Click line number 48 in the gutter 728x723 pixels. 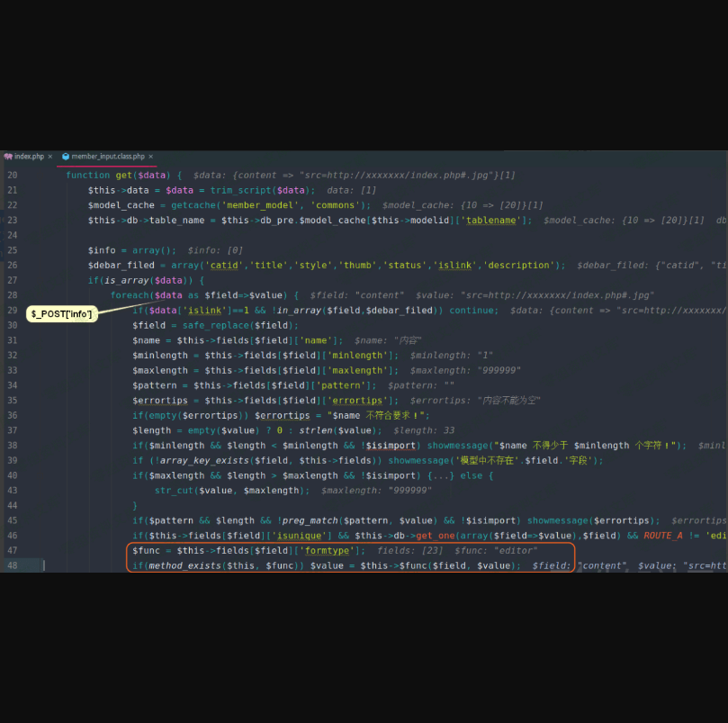pos(13,565)
